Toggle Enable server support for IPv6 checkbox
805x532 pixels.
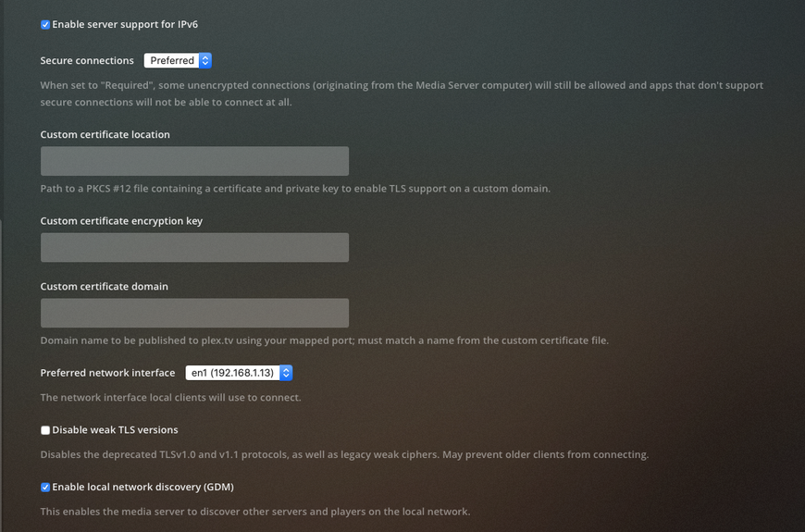[45, 25]
